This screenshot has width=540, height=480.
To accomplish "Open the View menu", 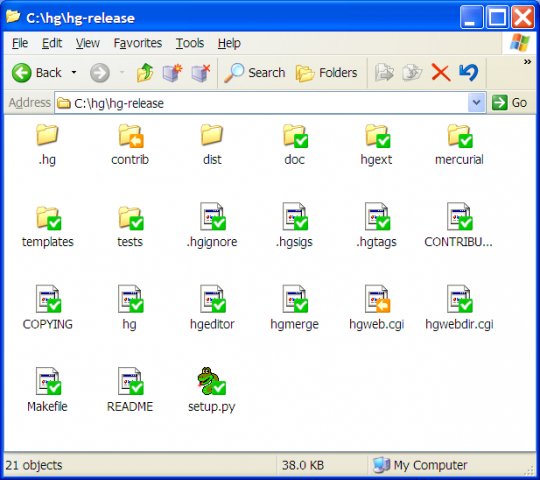I will click(87, 43).
